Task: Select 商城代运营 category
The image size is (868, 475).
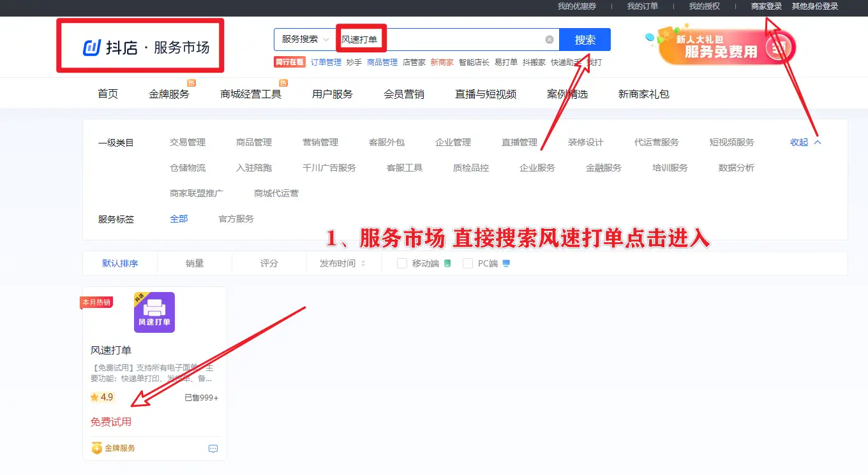Action: (x=276, y=193)
